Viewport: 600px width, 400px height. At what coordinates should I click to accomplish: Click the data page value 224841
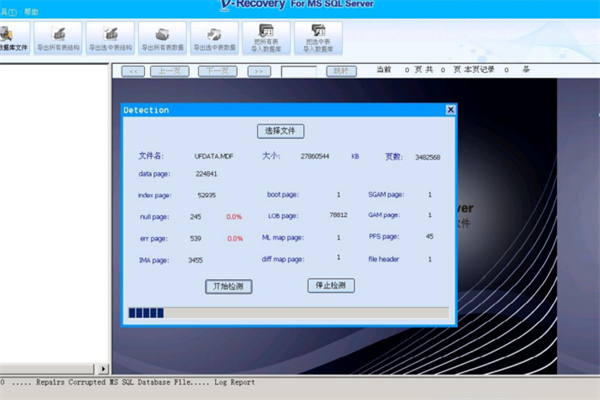point(207,174)
